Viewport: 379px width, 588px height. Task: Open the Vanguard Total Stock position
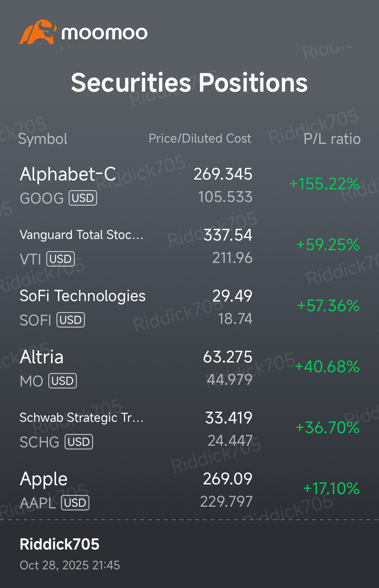pyautogui.click(x=189, y=246)
